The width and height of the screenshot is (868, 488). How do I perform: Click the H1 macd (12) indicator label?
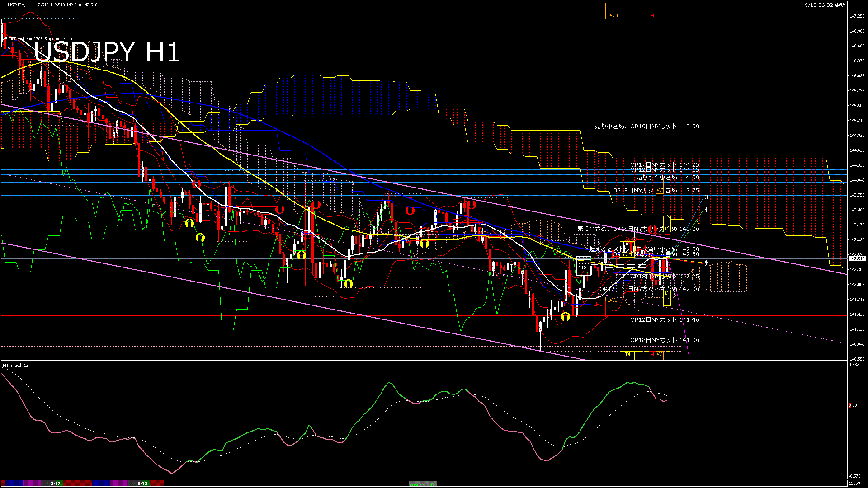[x=16, y=365]
